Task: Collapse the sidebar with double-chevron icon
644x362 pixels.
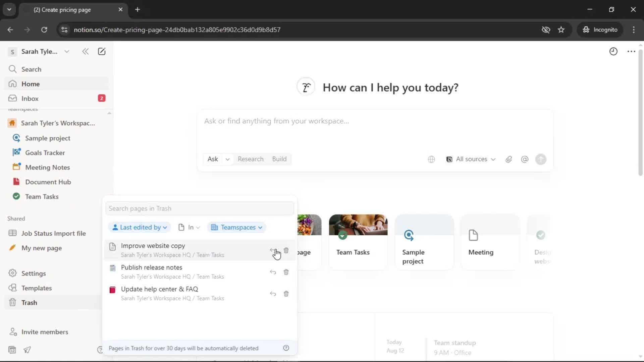Action: click(x=85, y=51)
